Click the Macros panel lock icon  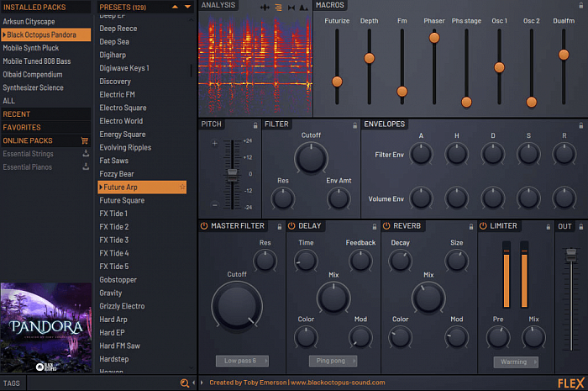581,5
